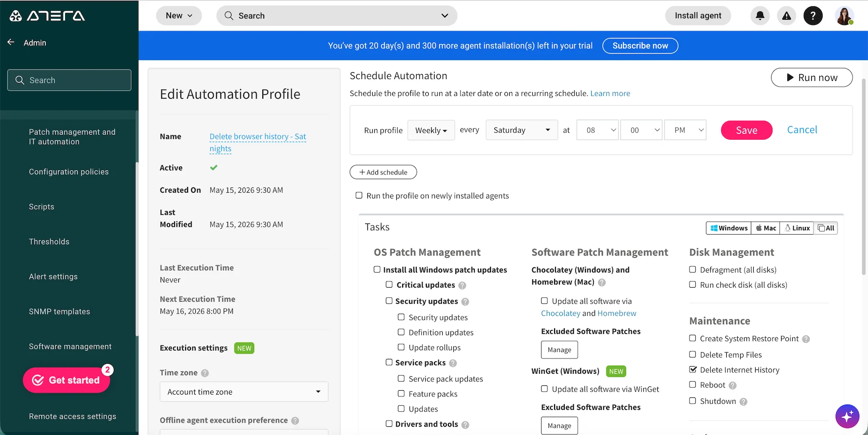
Task: Open the Saturday day dropdown
Action: (x=522, y=130)
